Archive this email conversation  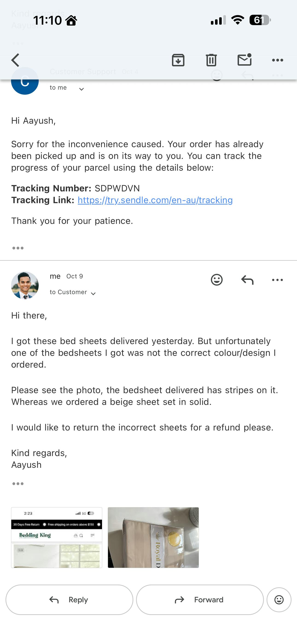178,60
